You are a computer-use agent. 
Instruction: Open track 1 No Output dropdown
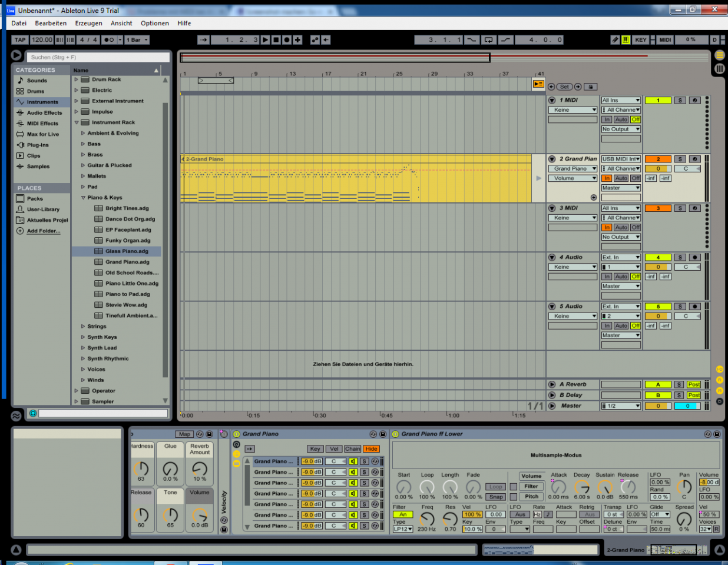[621, 129]
